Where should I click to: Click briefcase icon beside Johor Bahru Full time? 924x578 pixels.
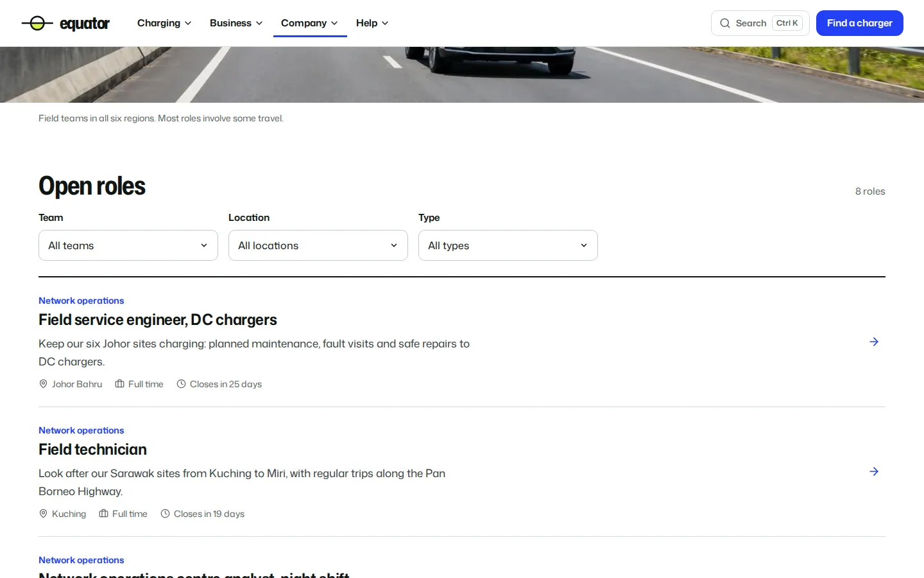119,384
